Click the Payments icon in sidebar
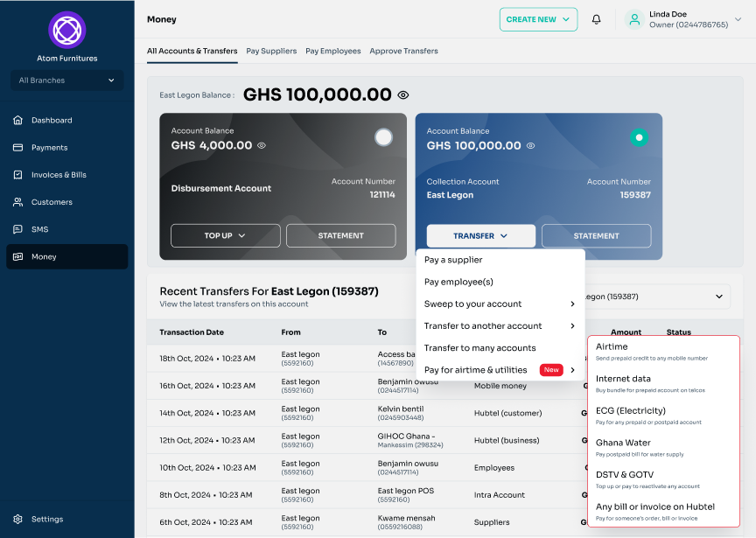The image size is (756, 538). point(17,148)
